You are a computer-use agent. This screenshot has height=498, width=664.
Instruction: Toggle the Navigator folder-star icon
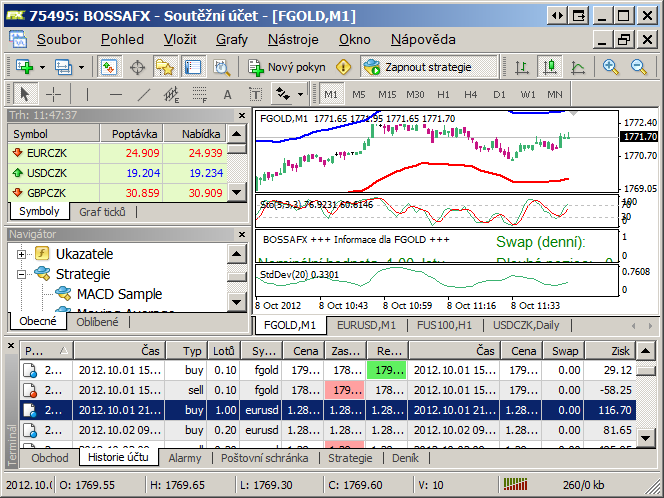(165, 67)
